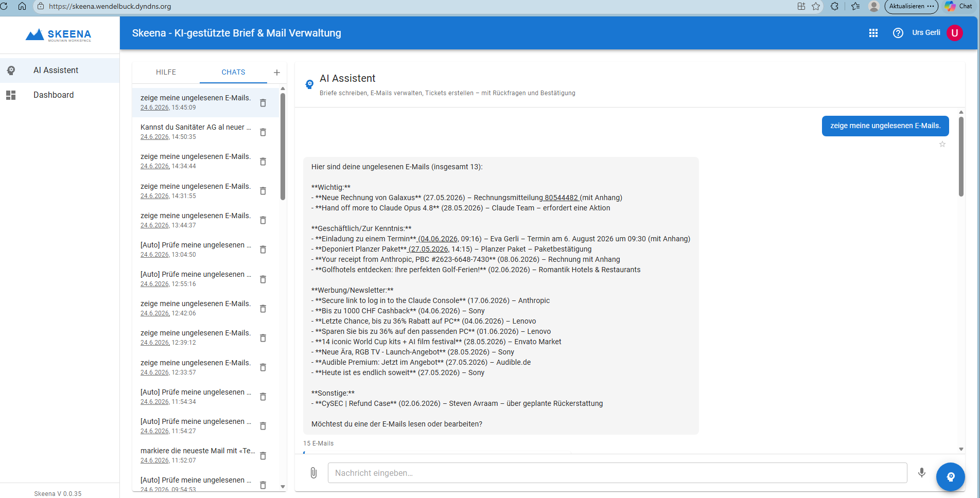Focus the Nachricht eingeben message field
This screenshot has width=980, height=498.
point(617,473)
